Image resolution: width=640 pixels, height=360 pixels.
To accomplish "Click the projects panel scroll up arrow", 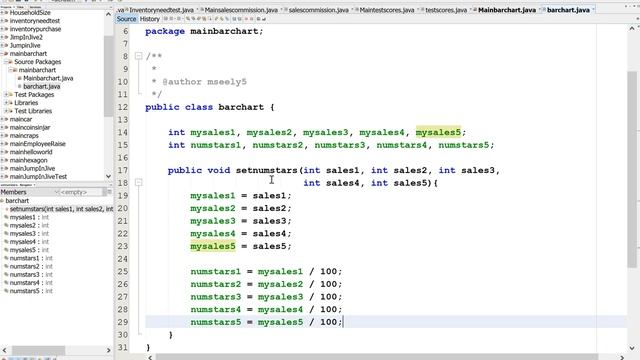I will coord(108,14).
